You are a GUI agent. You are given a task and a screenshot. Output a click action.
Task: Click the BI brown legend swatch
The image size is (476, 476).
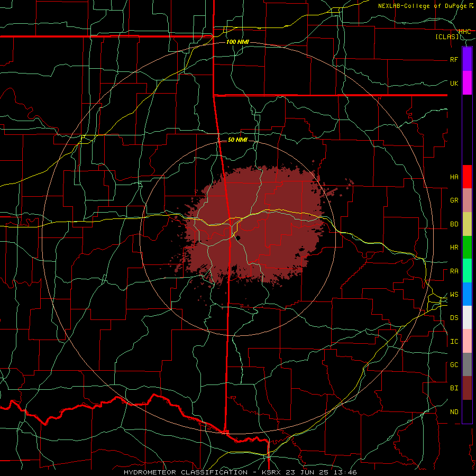click(467, 388)
